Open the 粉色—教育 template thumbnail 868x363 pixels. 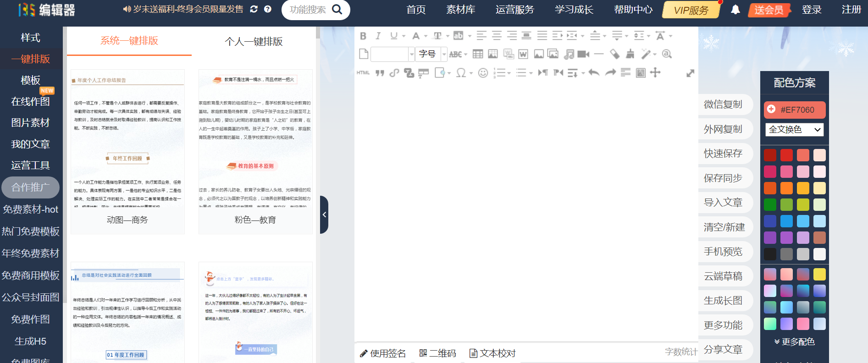click(x=255, y=152)
